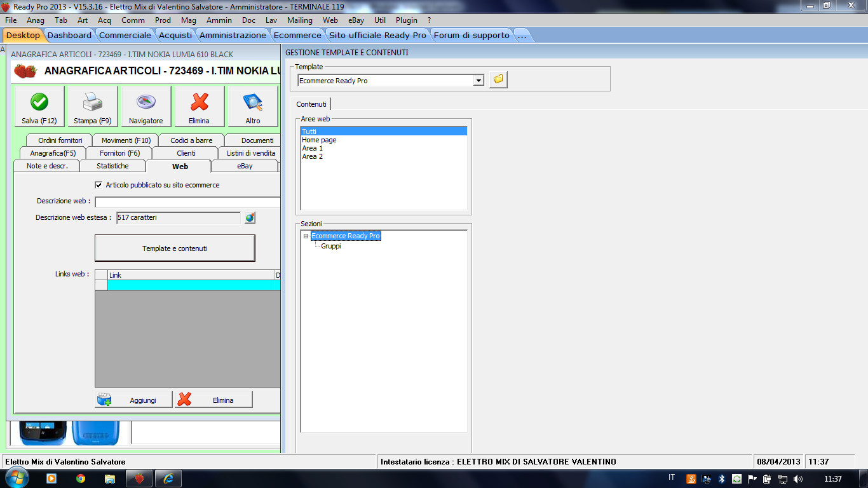Select the eBay tab in the article window
The width and height of the screenshot is (868, 488).
245,166
